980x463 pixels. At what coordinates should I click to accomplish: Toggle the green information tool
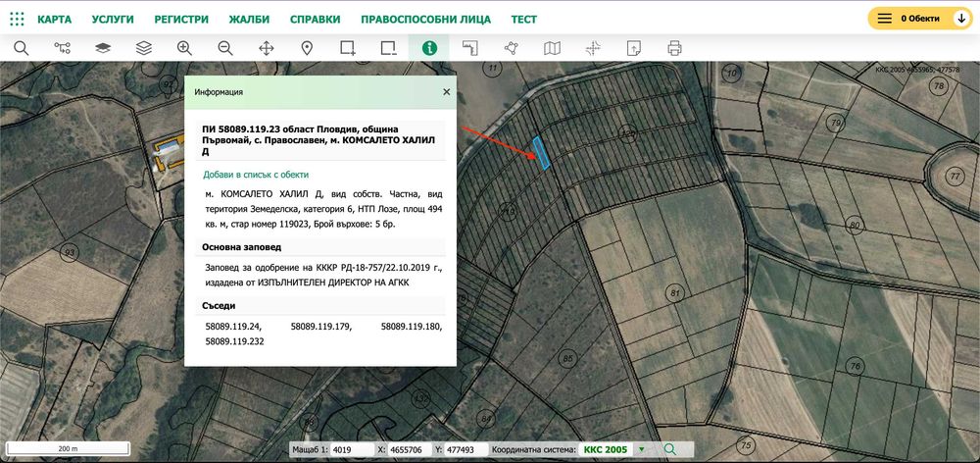click(429, 48)
